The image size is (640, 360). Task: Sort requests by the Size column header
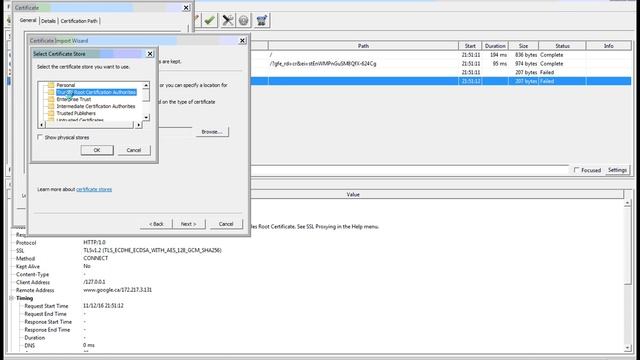pos(523,46)
